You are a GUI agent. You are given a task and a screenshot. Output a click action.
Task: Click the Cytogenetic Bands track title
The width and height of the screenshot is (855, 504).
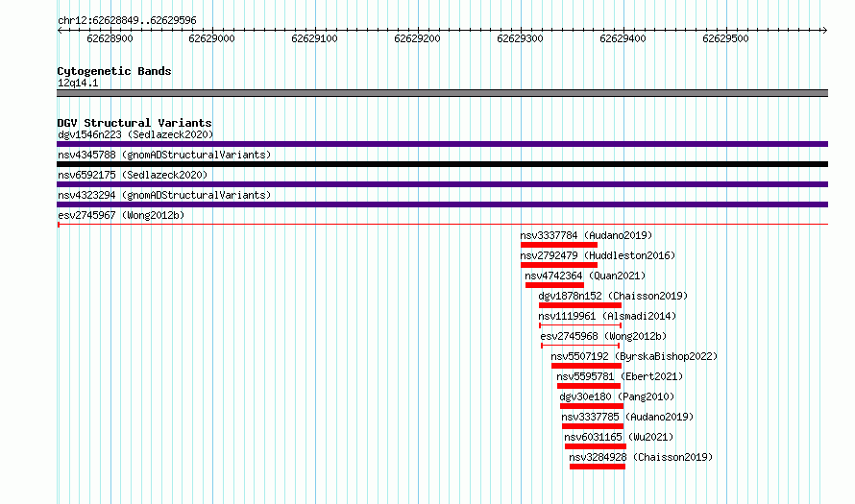point(114,71)
